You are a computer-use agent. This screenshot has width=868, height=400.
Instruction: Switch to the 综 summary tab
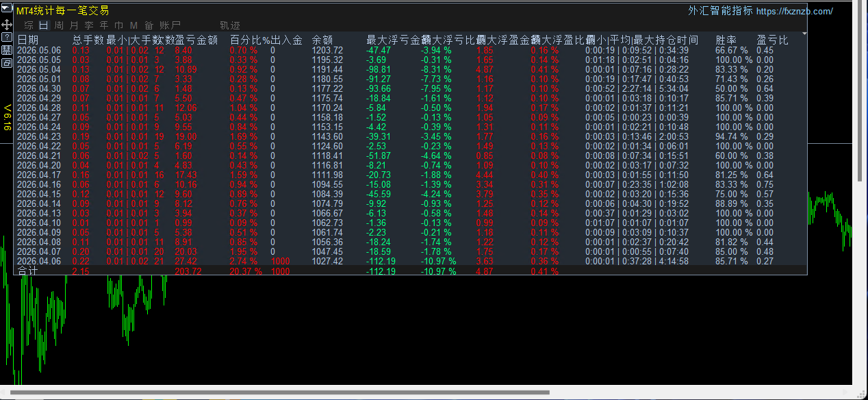click(x=28, y=25)
